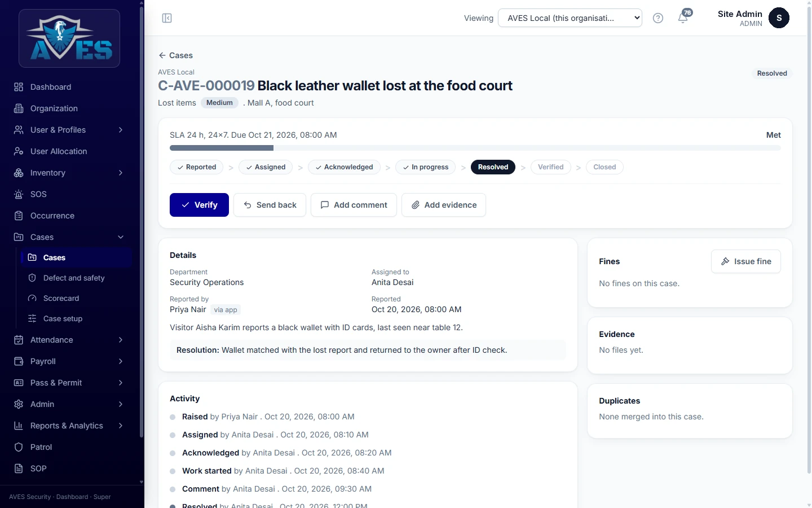Collapse the Cases submenu chevron

[121, 237]
